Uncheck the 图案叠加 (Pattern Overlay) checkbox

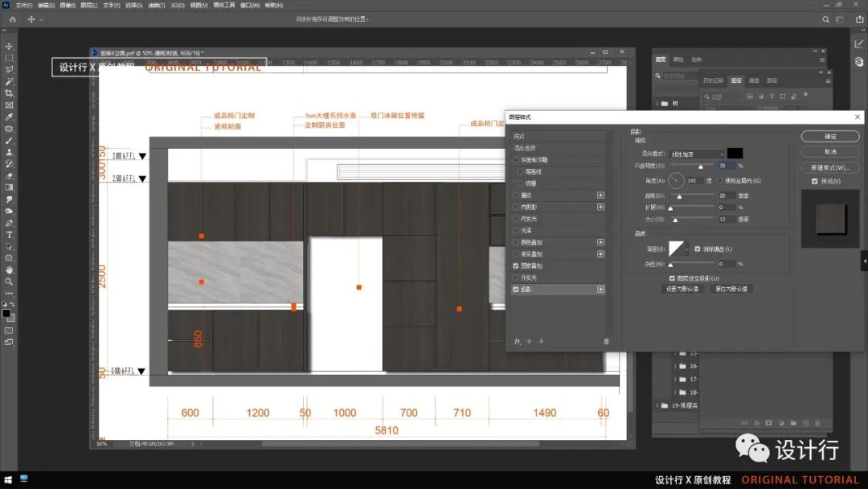click(516, 265)
